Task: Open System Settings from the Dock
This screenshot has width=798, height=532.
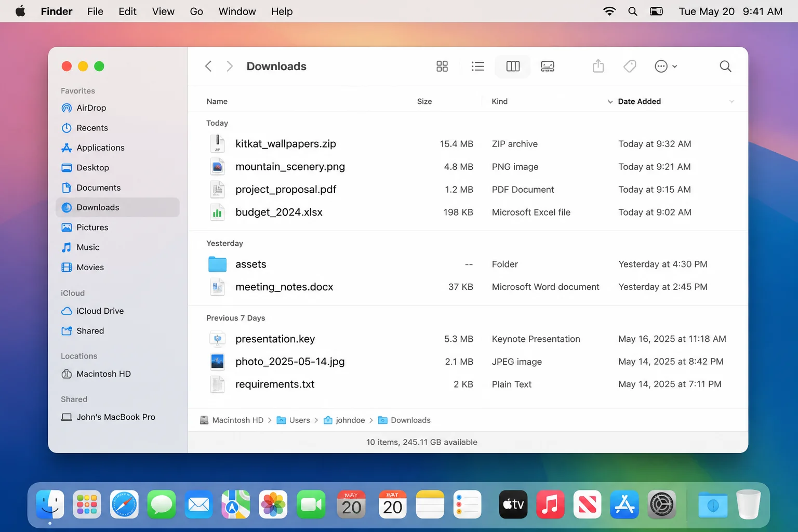Action: point(662,504)
